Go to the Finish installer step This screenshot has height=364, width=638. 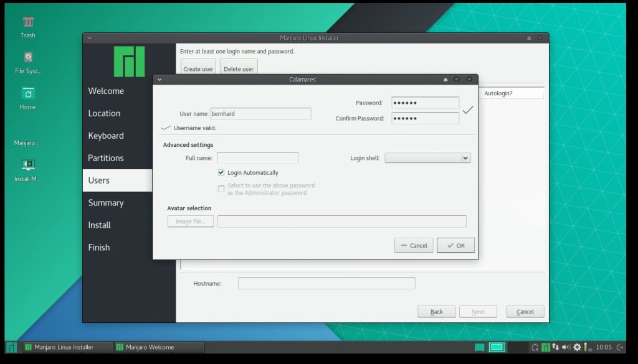point(99,248)
